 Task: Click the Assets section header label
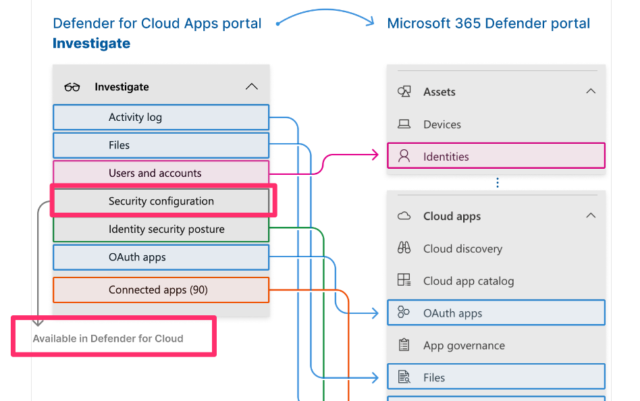[x=439, y=92]
